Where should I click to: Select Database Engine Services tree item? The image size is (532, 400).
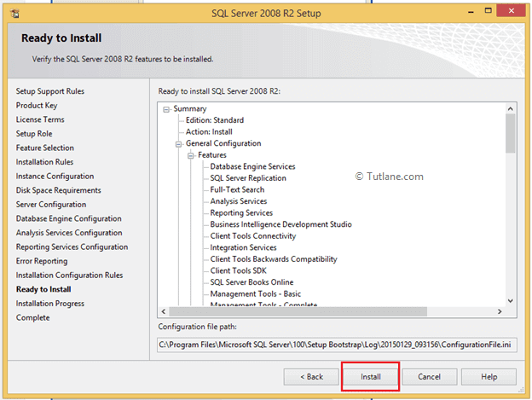point(252,166)
